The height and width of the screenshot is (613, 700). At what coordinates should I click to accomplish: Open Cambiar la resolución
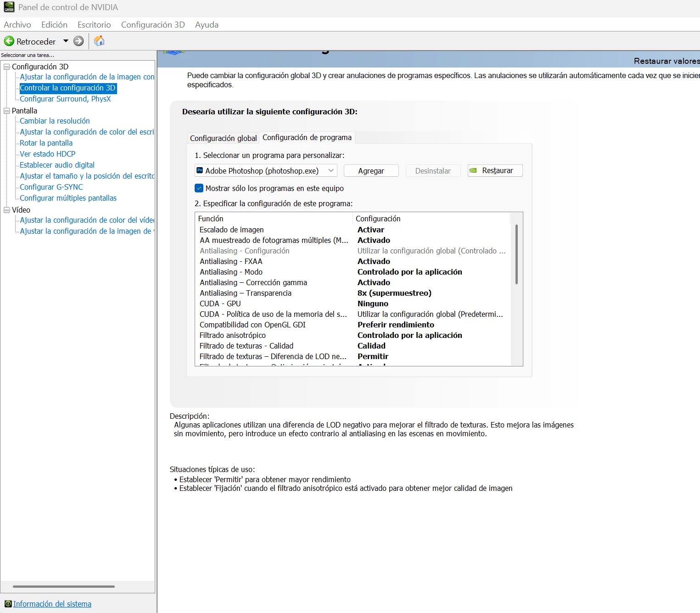55,121
